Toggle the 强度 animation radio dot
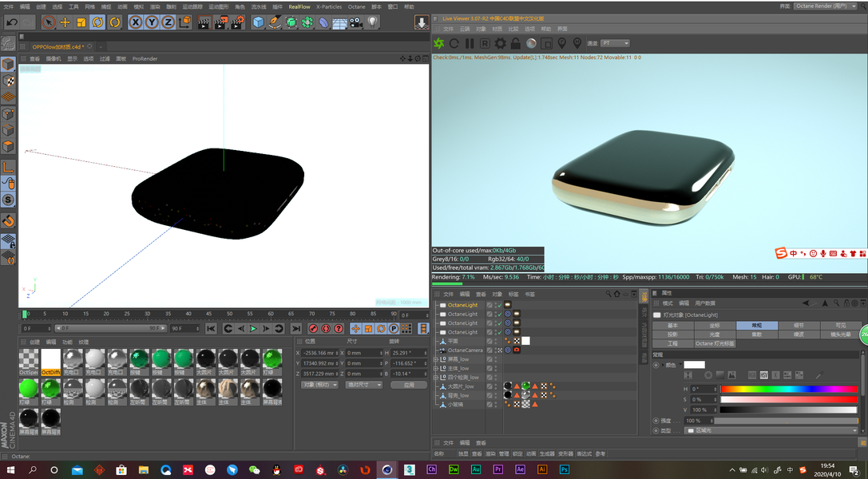This screenshot has width=868, height=479. point(656,421)
